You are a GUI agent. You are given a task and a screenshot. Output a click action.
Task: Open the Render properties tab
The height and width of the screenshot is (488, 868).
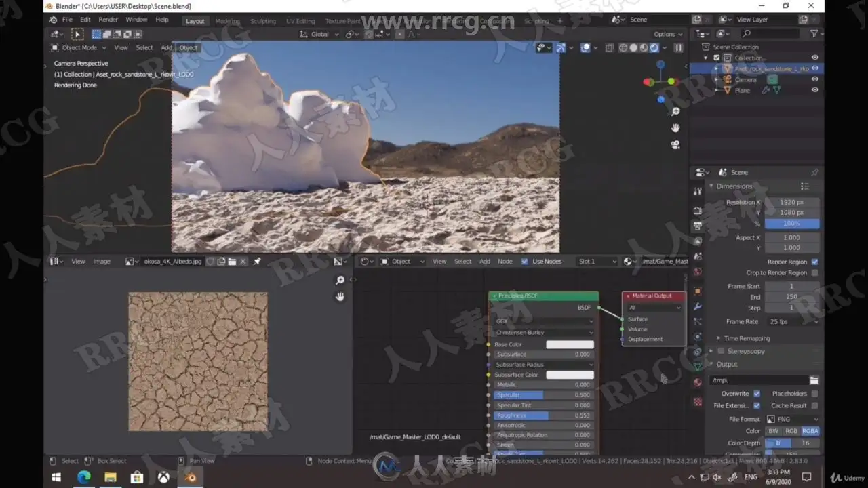coord(698,209)
